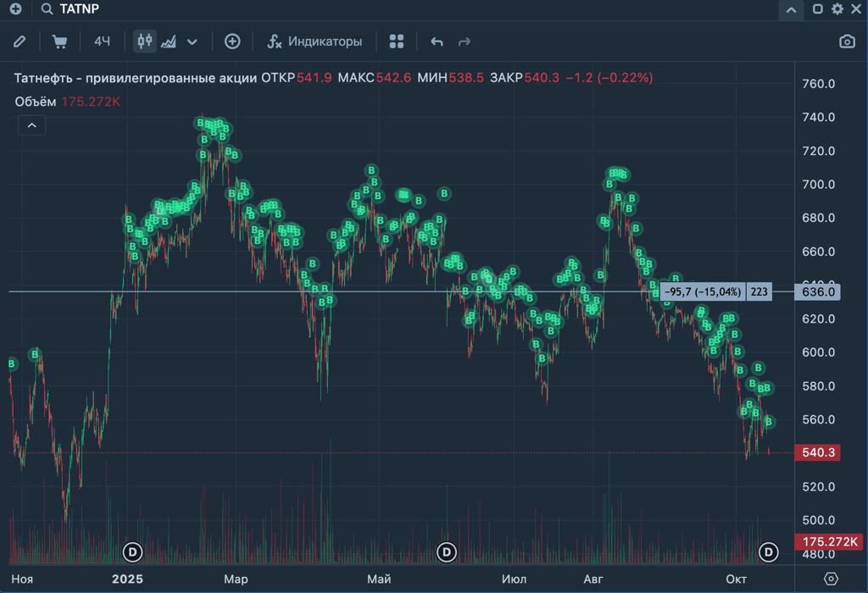This screenshot has width=868, height=593.
Task: Take a chart snapshot with camera icon
Action: point(847,42)
